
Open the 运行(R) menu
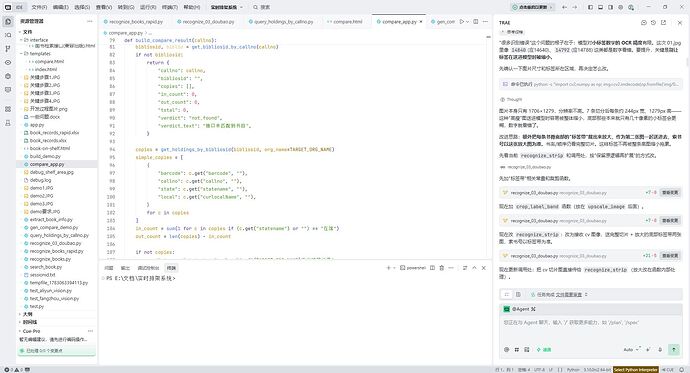tap(148, 7)
